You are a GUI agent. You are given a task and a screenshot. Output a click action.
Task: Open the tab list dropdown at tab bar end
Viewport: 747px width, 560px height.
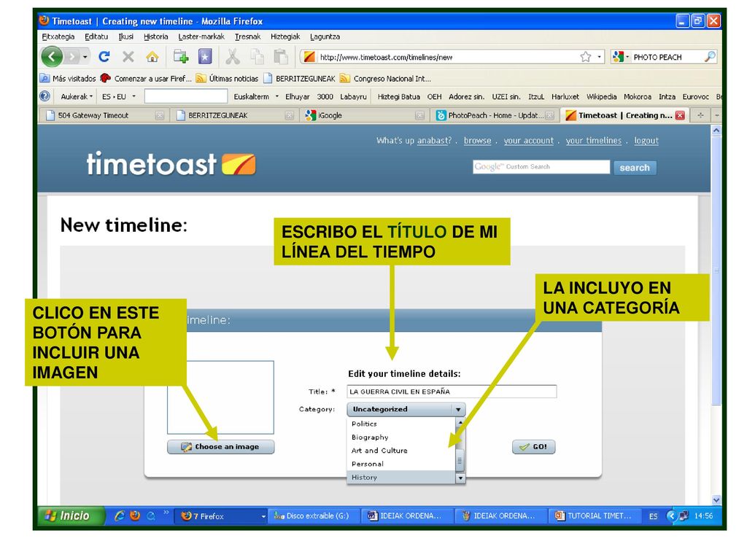(716, 115)
